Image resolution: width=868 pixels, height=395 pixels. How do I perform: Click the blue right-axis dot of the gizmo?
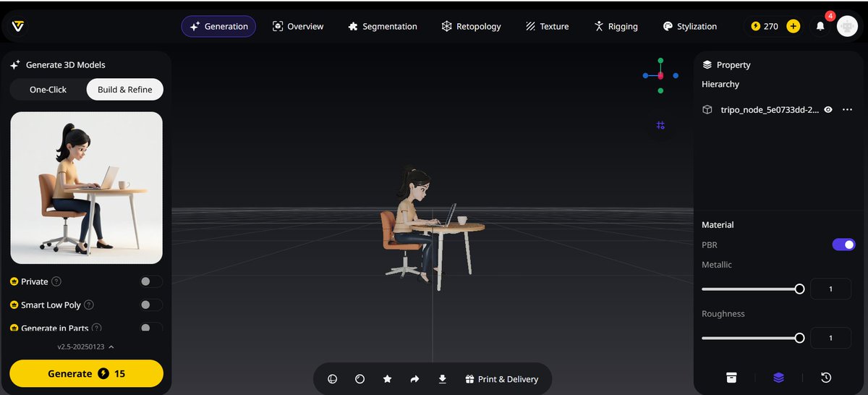click(676, 75)
